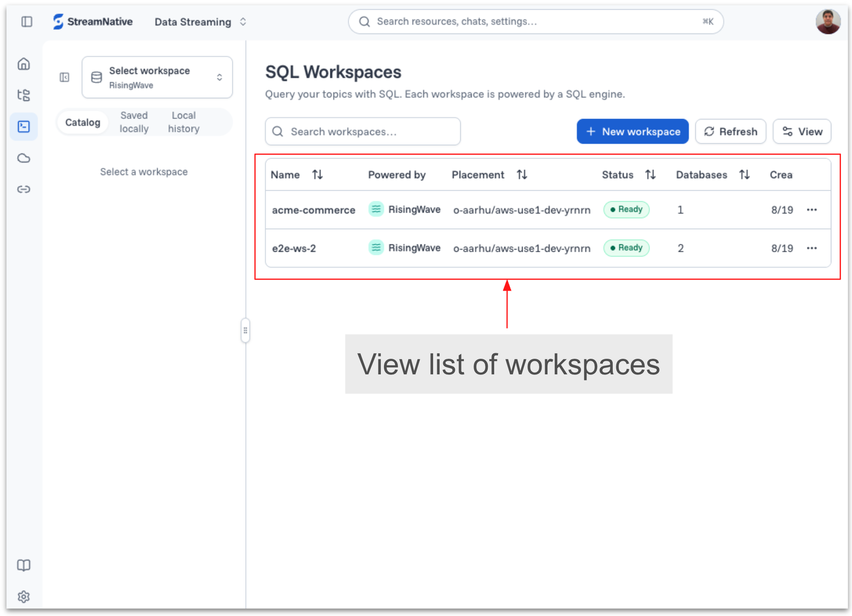Click the database count for acme-commerce
Image resolution: width=852 pixels, height=616 pixels.
(x=680, y=210)
